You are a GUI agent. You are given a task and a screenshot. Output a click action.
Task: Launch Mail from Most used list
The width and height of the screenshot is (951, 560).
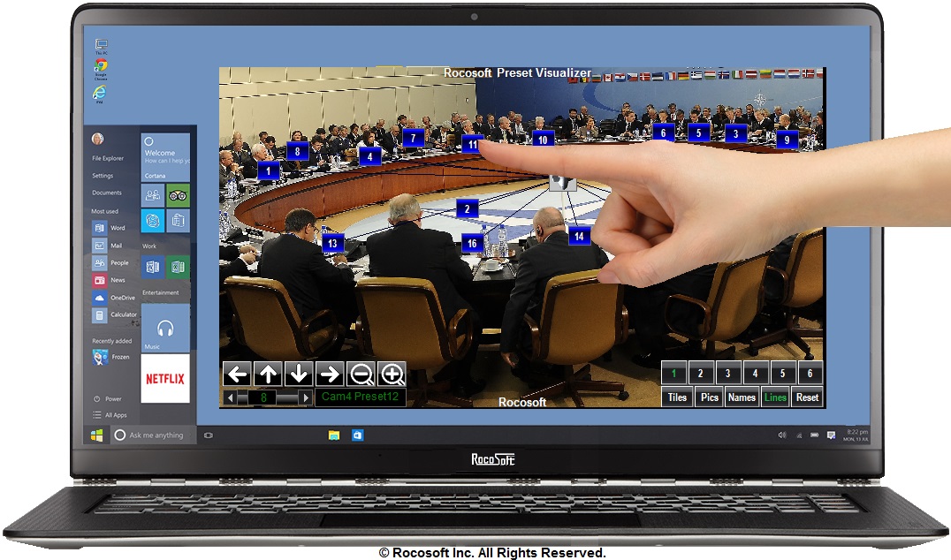pos(108,246)
